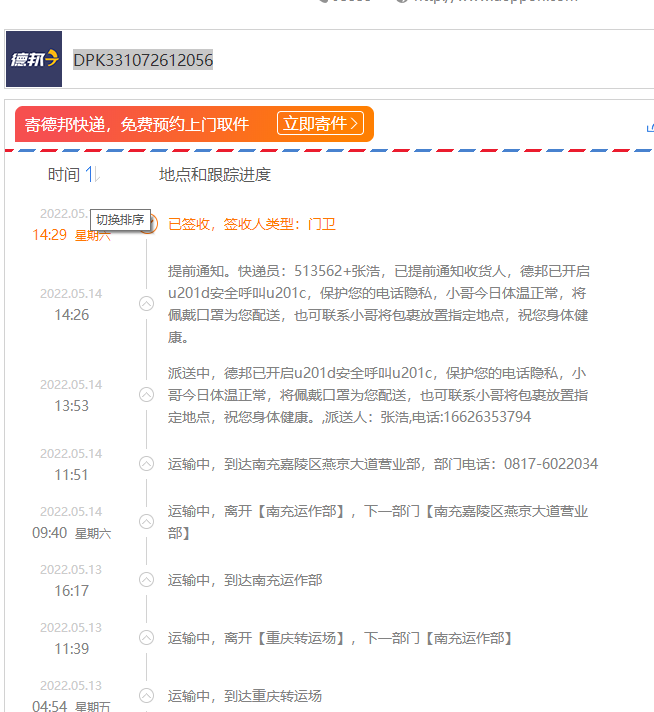Click 到达重庆转运场 entry

[245, 696]
